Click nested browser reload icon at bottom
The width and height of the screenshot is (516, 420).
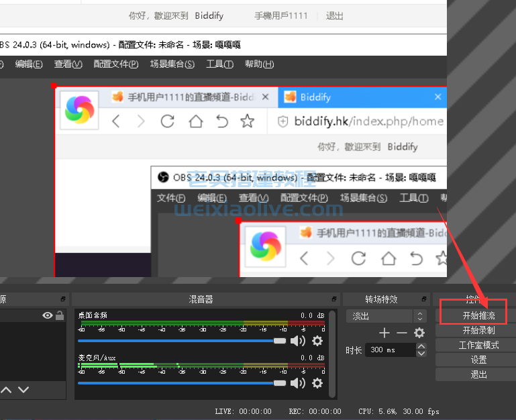358,258
